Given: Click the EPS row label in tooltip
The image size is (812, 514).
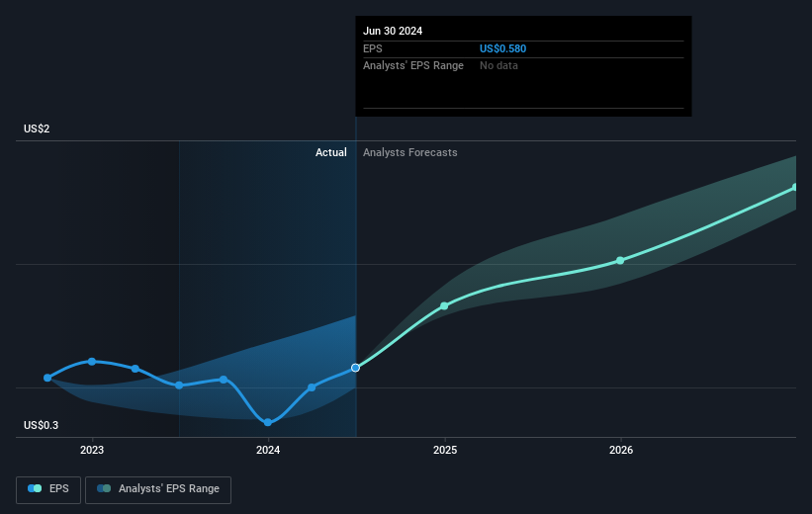Looking at the screenshot, I should [372, 48].
